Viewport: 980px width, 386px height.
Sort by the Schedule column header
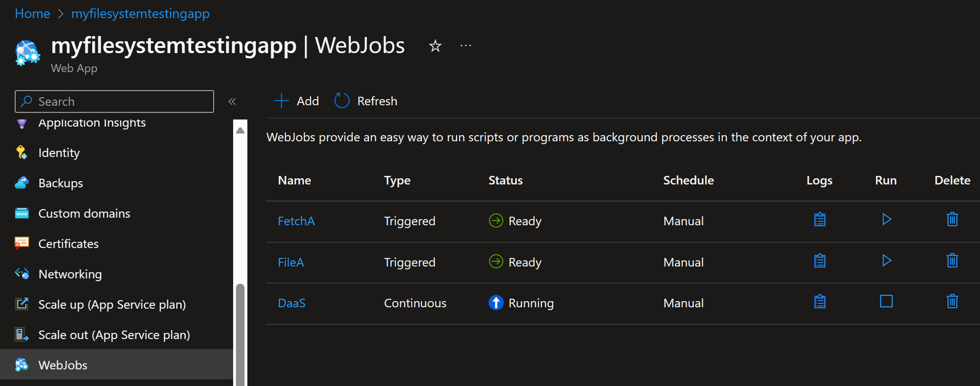[x=688, y=180]
